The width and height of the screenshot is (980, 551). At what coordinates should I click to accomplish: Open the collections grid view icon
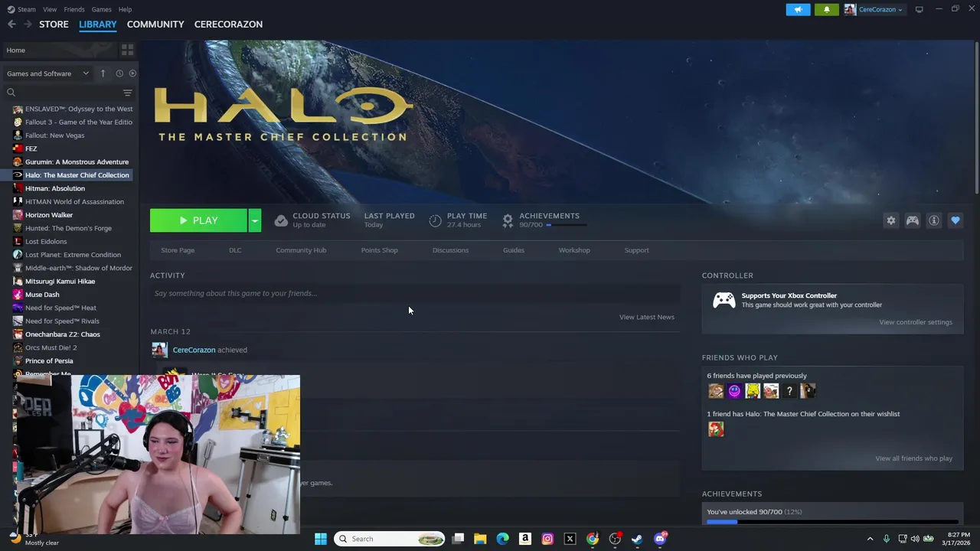127,50
